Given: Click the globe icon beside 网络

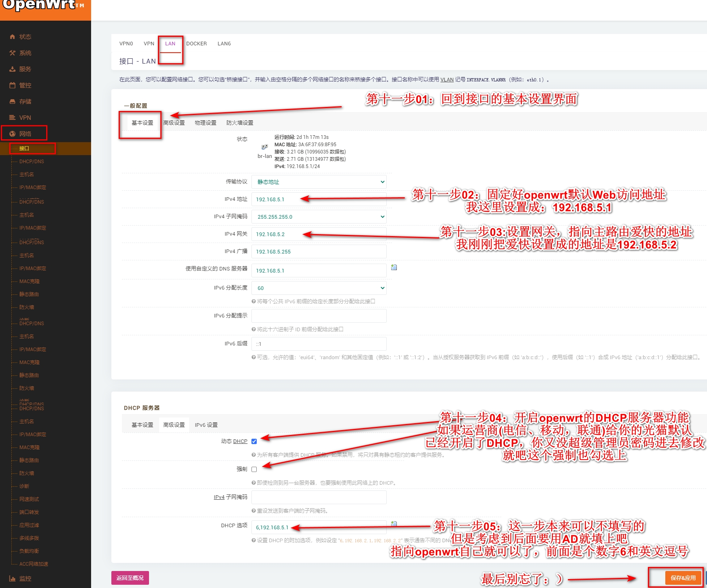Looking at the screenshot, I should pyautogui.click(x=13, y=134).
